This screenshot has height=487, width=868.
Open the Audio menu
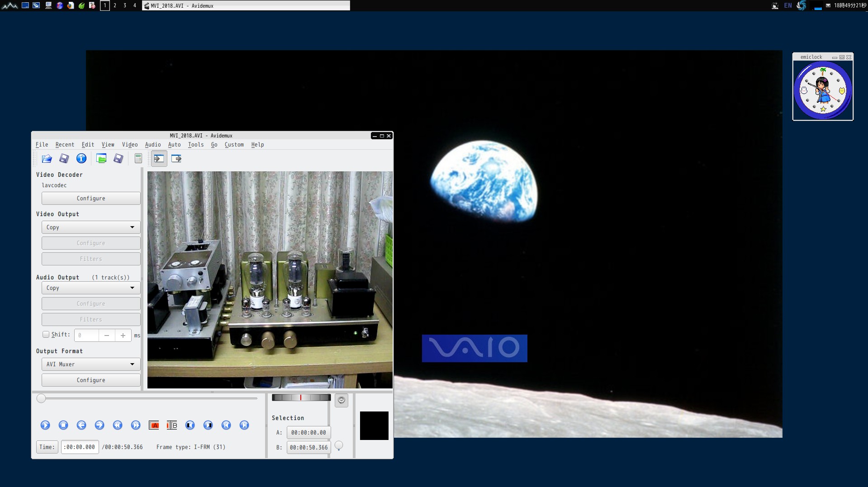click(153, 145)
